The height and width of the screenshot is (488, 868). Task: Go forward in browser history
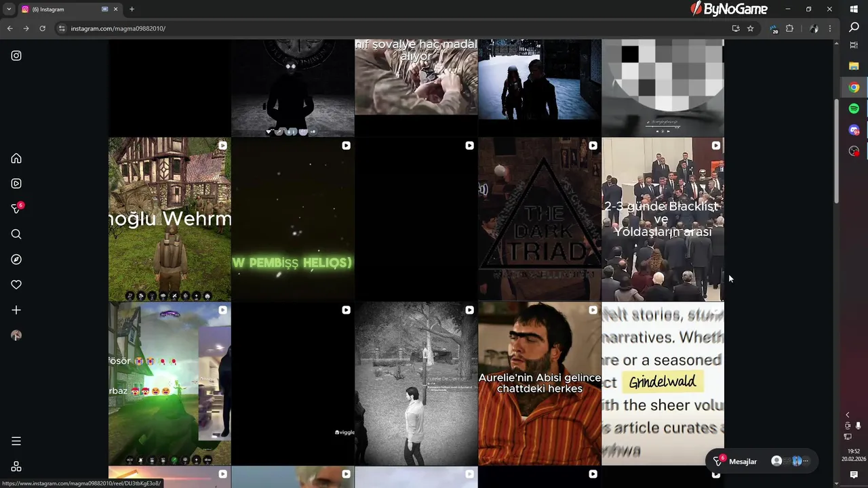[26, 28]
